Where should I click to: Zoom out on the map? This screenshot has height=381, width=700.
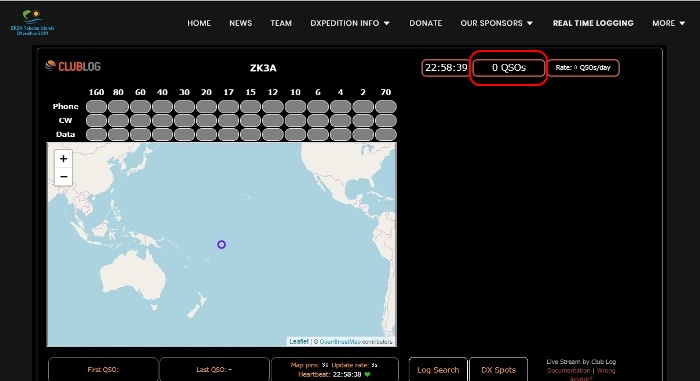[63, 176]
